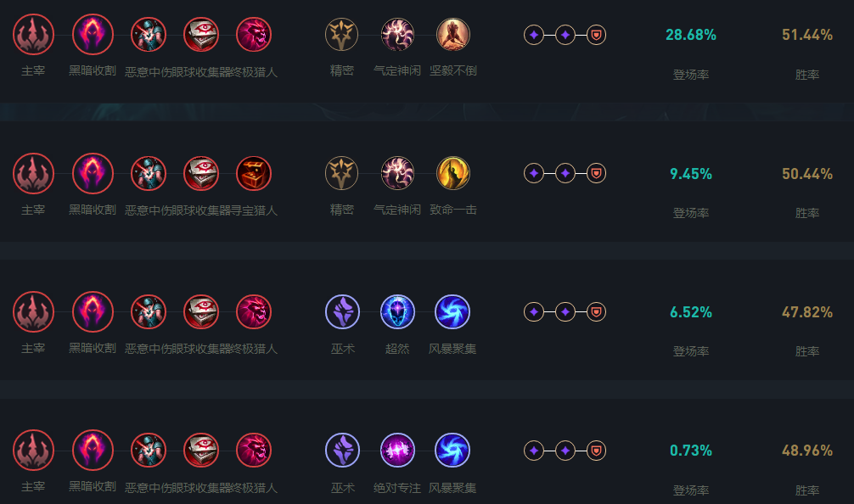
Task: Select the 坚毅不倒 rune icon
Action: [x=452, y=35]
